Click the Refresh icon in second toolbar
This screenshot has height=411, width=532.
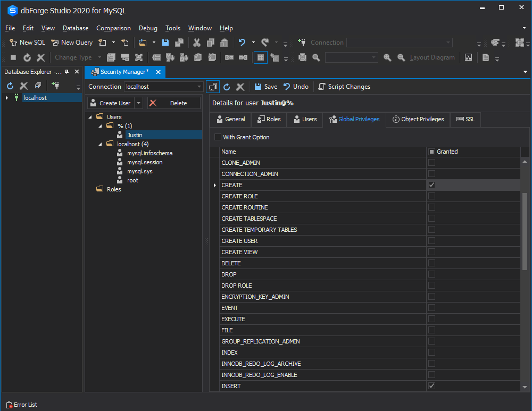point(27,57)
